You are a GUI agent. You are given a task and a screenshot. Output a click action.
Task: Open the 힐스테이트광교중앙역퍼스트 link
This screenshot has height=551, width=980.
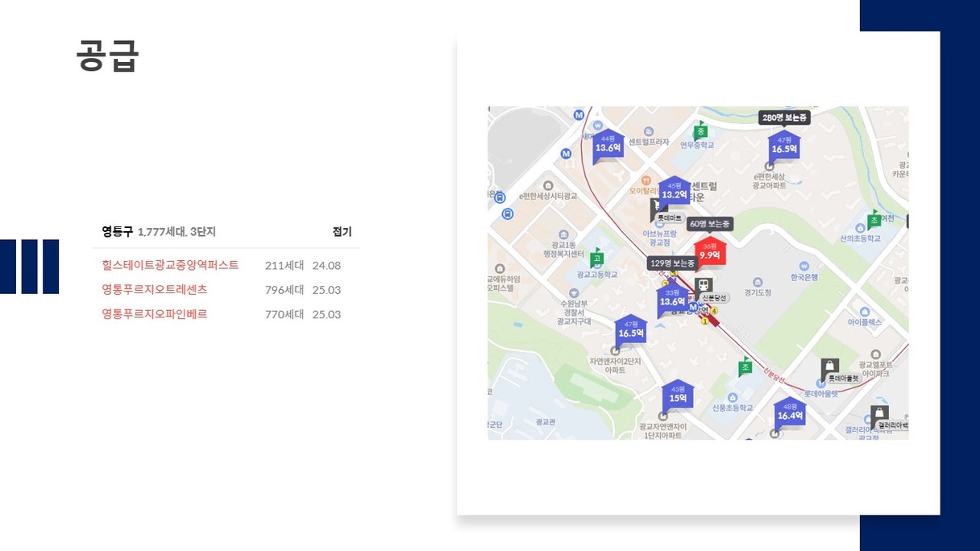[170, 265]
